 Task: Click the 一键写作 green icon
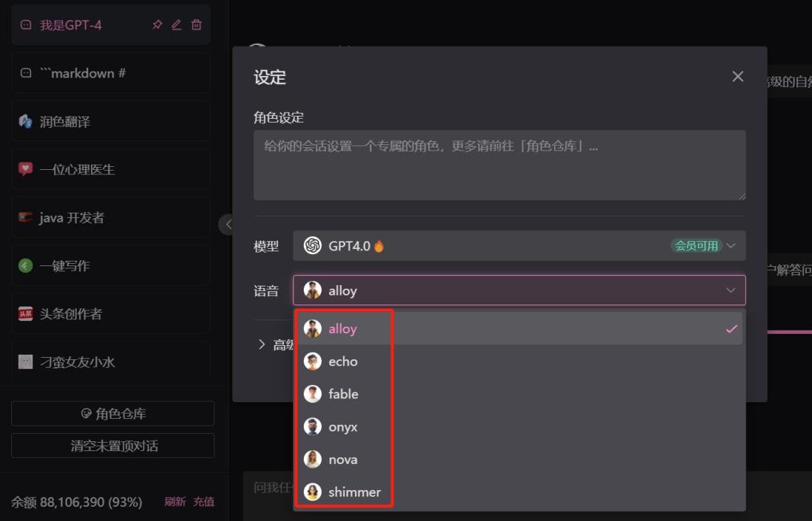tap(26, 265)
